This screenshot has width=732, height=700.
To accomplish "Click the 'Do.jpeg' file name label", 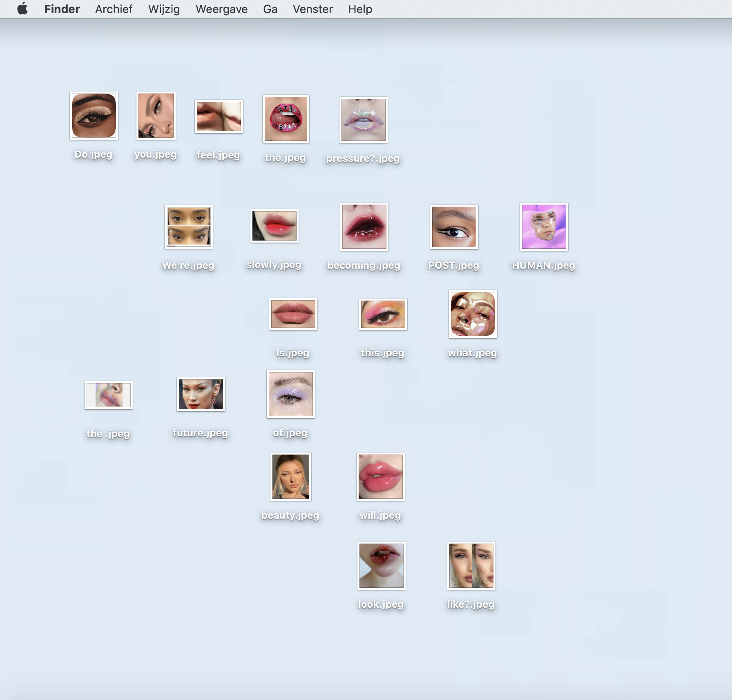I will click(93, 154).
